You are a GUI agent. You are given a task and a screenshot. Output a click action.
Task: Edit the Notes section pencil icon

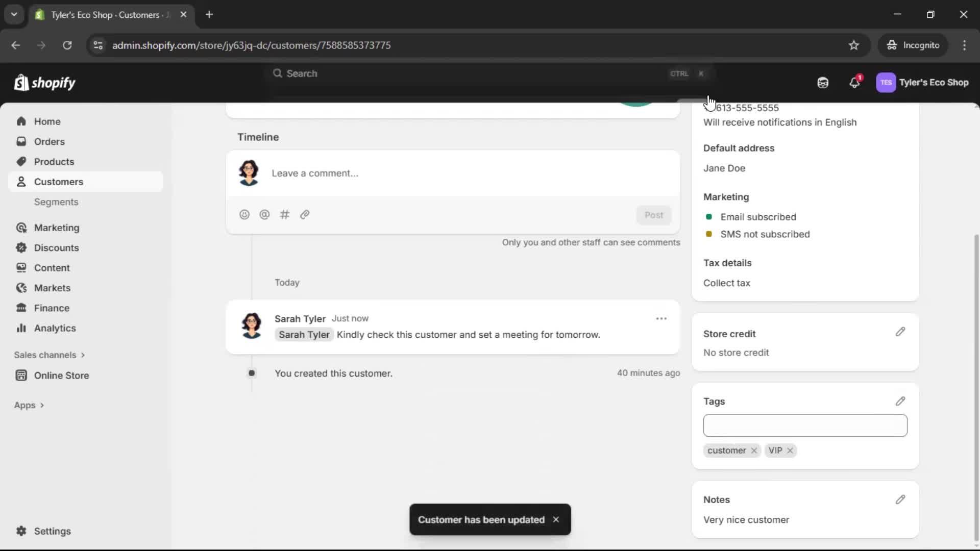(900, 499)
